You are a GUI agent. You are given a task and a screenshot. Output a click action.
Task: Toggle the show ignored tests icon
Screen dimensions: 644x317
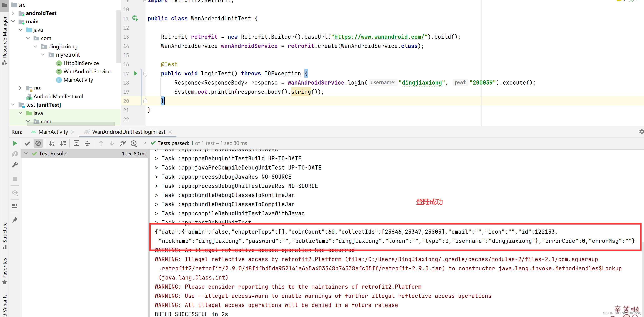pyautogui.click(x=38, y=143)
